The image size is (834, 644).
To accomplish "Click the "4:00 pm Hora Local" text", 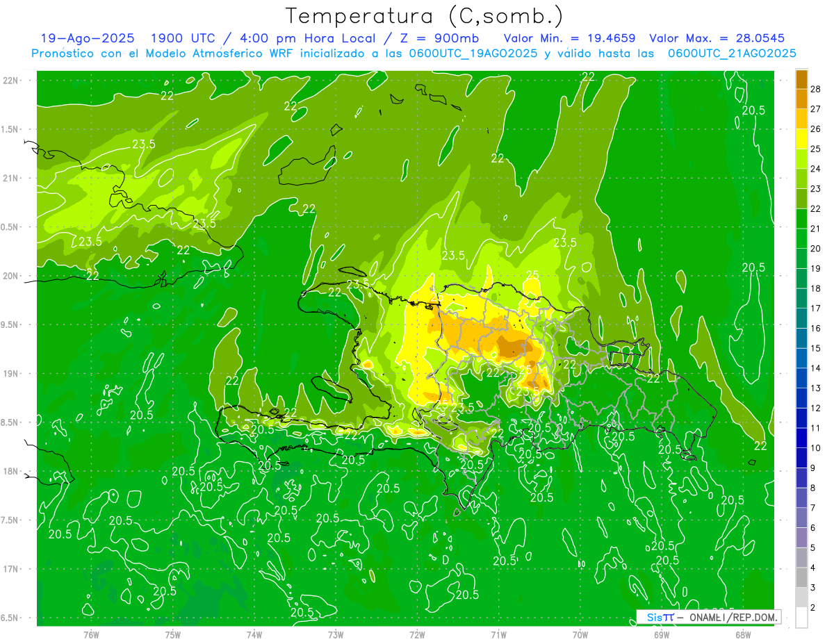I will coord(307,38).
